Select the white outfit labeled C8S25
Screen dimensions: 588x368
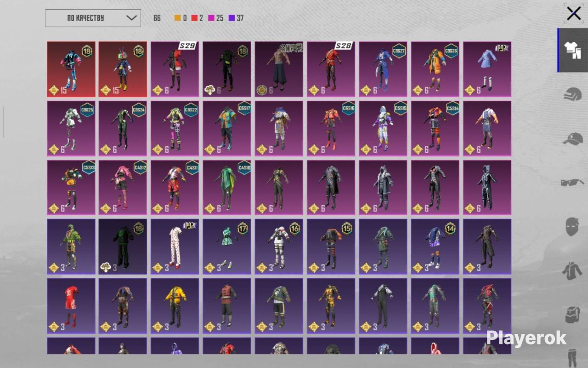click(71, 128)
